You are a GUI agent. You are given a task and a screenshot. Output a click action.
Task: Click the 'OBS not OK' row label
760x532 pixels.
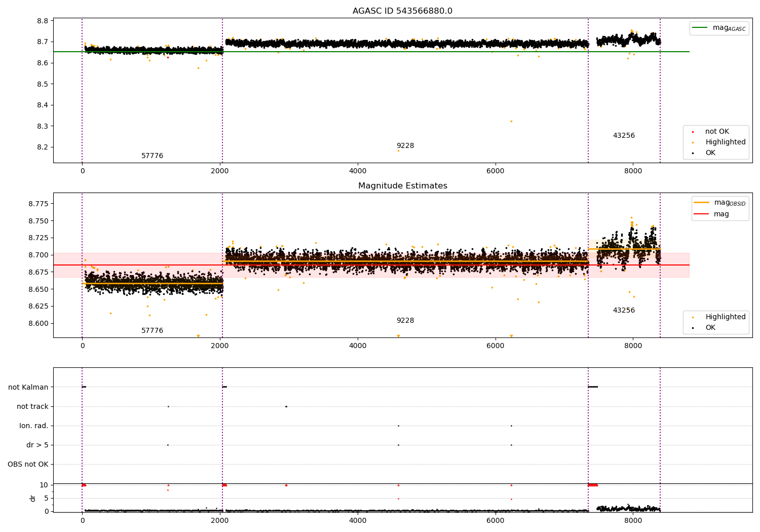coord(28,465)
